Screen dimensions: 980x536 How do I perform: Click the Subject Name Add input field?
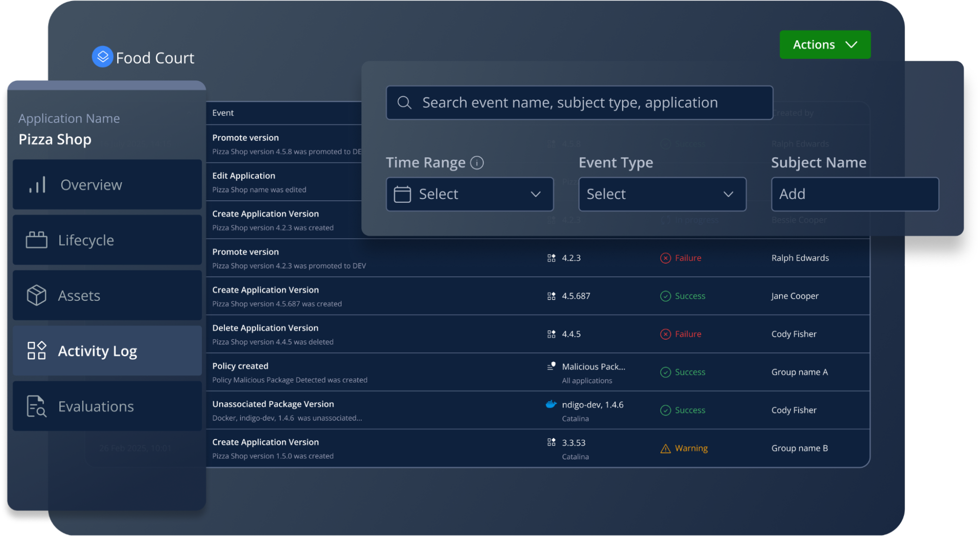pos(854,194)
